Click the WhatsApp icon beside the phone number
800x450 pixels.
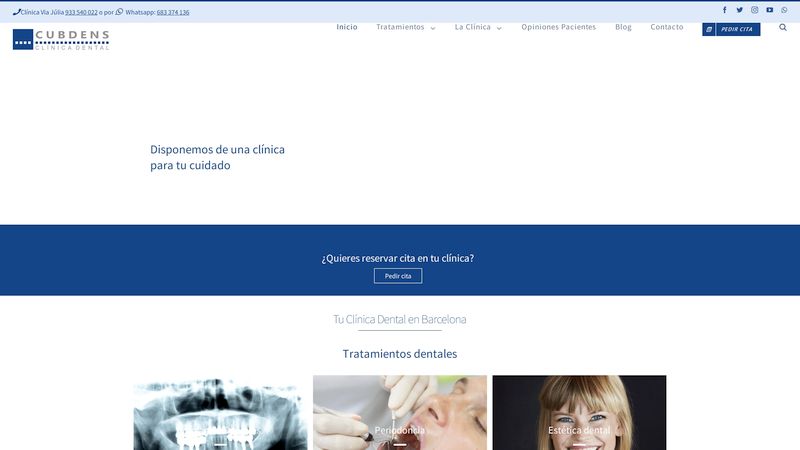click(x=119, y=12)
